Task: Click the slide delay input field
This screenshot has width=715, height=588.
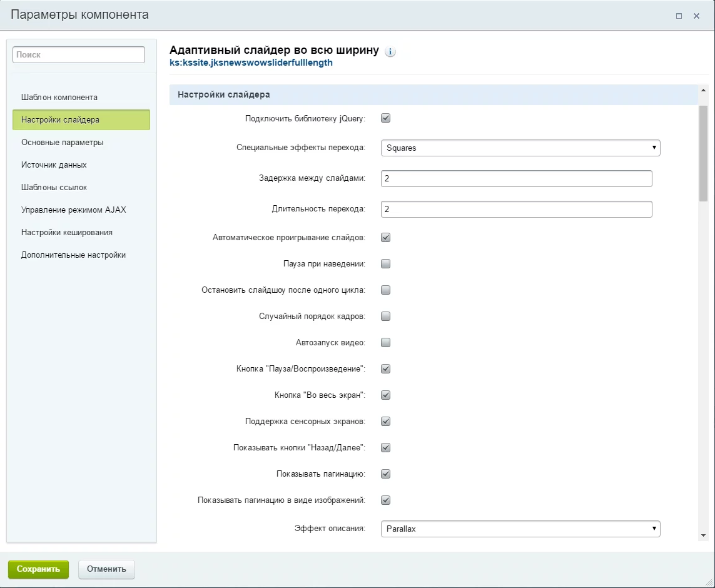Action: [516, 179]
